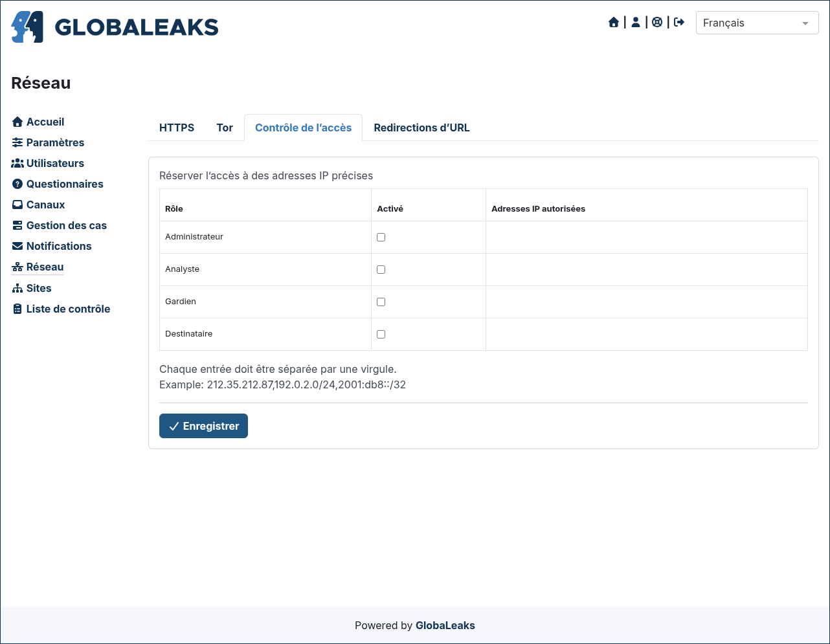Open Canaux in the sidebar
This screenshot has height=644, width=830.
(39, 205)
